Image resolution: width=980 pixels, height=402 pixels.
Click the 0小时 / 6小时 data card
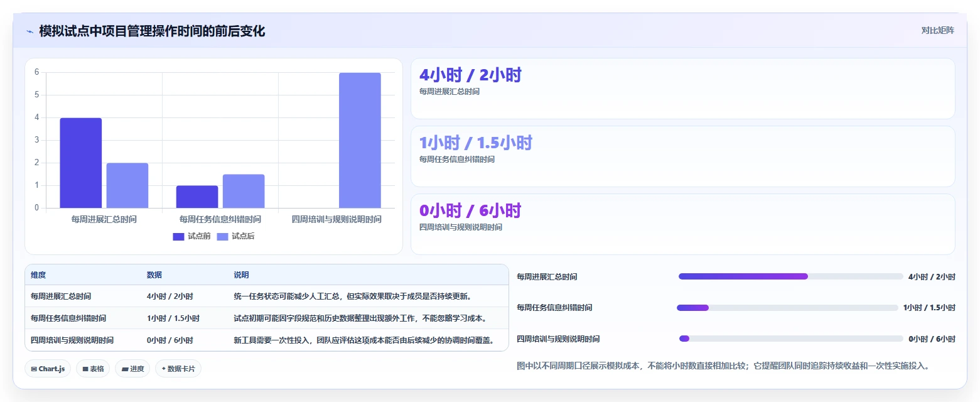683,224
